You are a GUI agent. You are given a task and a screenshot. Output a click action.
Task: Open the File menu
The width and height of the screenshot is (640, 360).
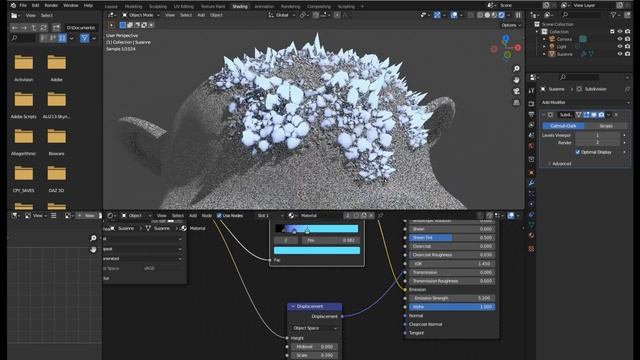pyautogui.click(x=23, y=6)
